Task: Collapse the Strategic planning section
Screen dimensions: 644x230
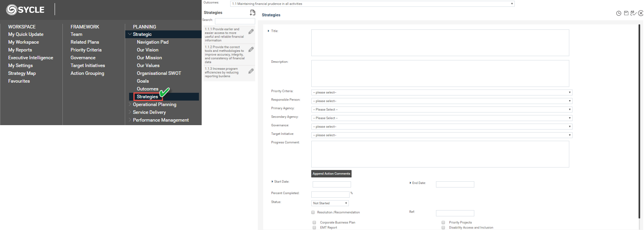Action: 130,34
